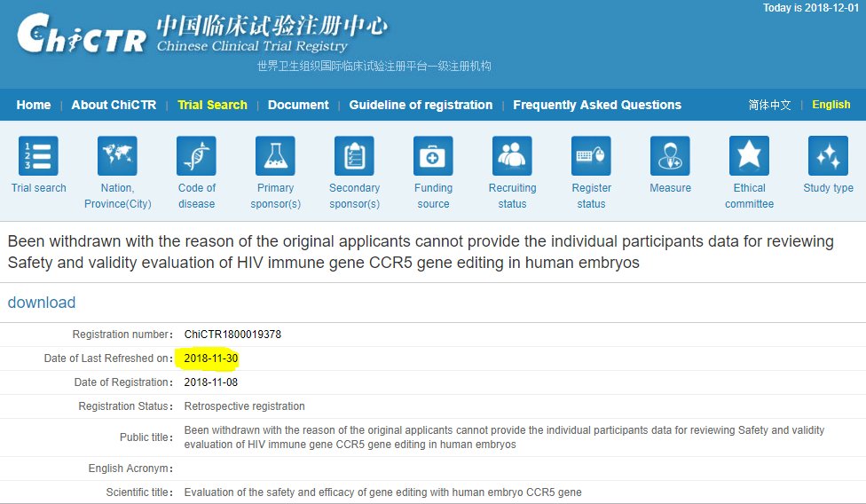The width and height of the screenshot is (866, 504).
Task: Click the Today is 2018-12-01 text
Action: (811, 8)
